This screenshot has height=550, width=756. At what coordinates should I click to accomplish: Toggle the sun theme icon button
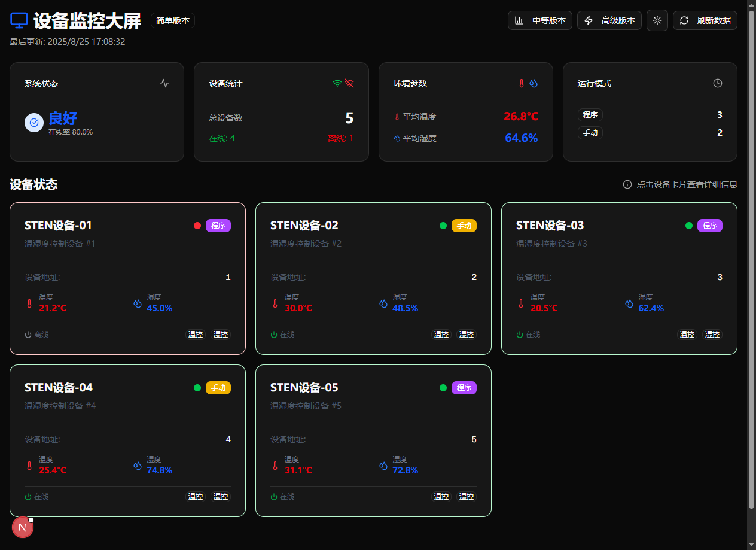657,20
